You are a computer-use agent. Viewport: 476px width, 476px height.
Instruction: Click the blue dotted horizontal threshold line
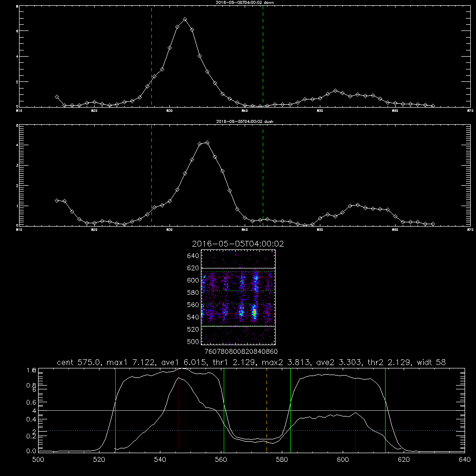[x=252, y=430]
